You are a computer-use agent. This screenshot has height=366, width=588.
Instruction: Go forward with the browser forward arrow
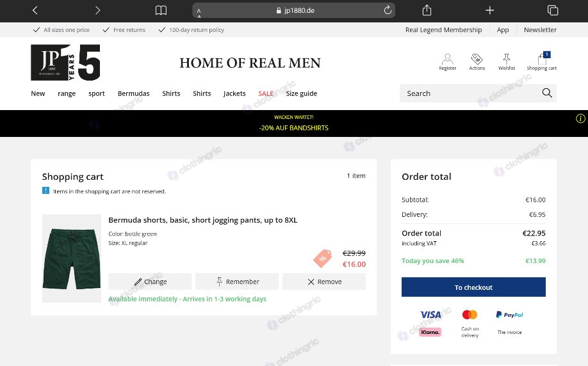[x=97, y=10]
